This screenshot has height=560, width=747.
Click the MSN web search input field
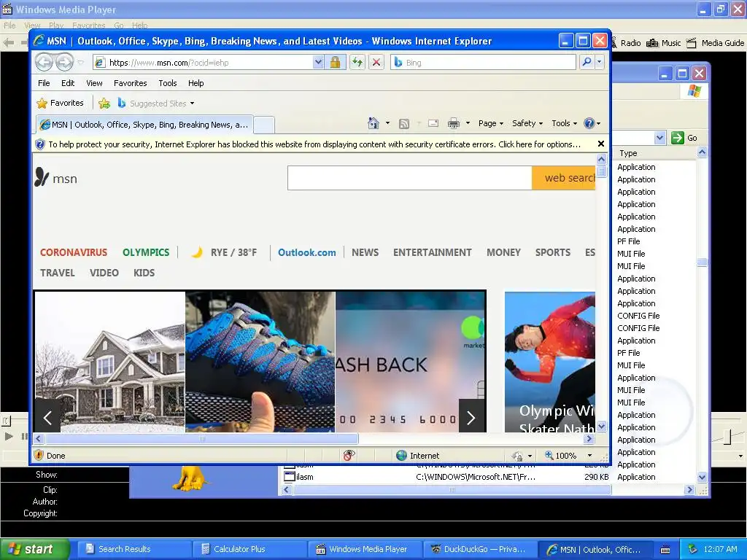click(410, 178)
